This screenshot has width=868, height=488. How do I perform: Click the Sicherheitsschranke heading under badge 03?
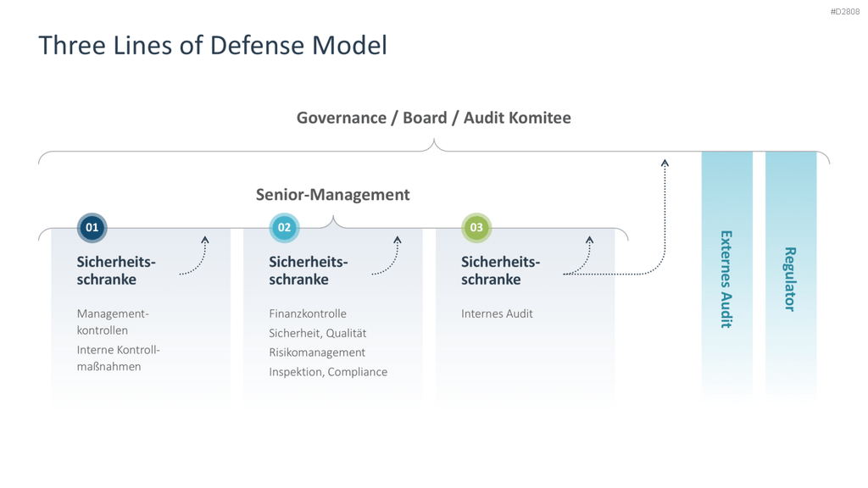tap(500, 270)
